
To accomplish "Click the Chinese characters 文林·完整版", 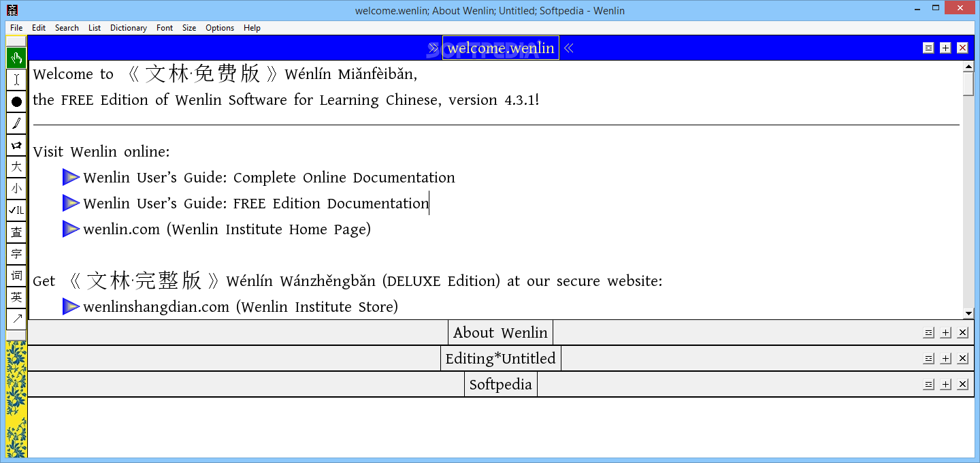I will [144, 280].
